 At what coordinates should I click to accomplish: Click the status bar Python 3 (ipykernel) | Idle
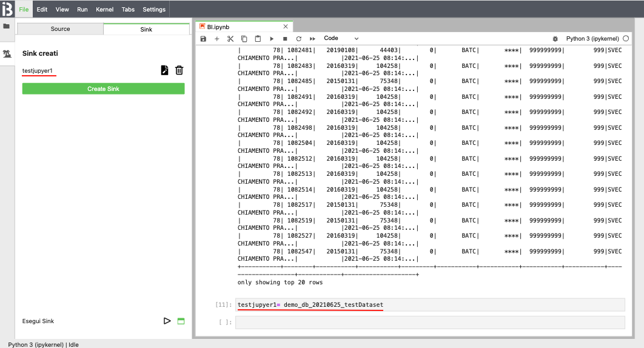[x=43, y=345]
